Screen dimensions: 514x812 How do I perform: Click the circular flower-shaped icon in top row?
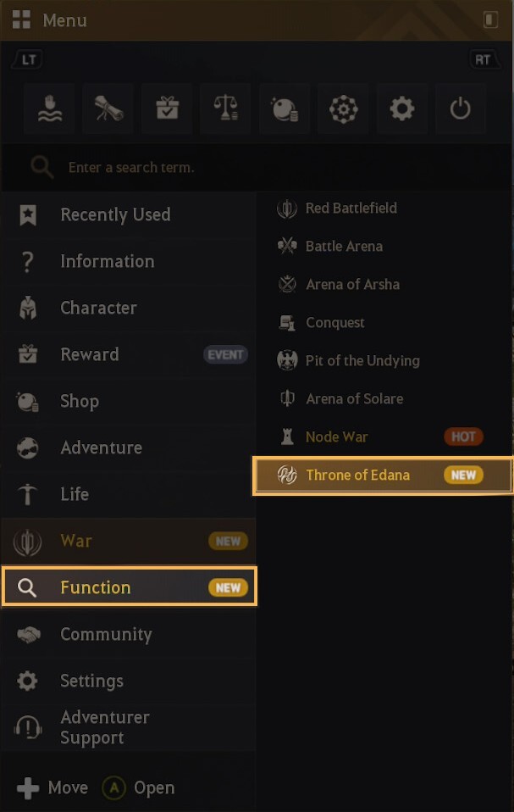343,108
